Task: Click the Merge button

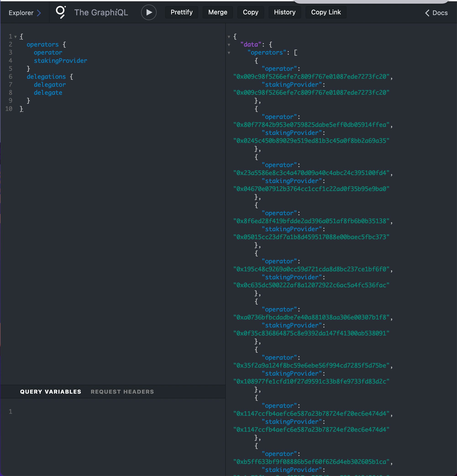Action: click(218, 12)
